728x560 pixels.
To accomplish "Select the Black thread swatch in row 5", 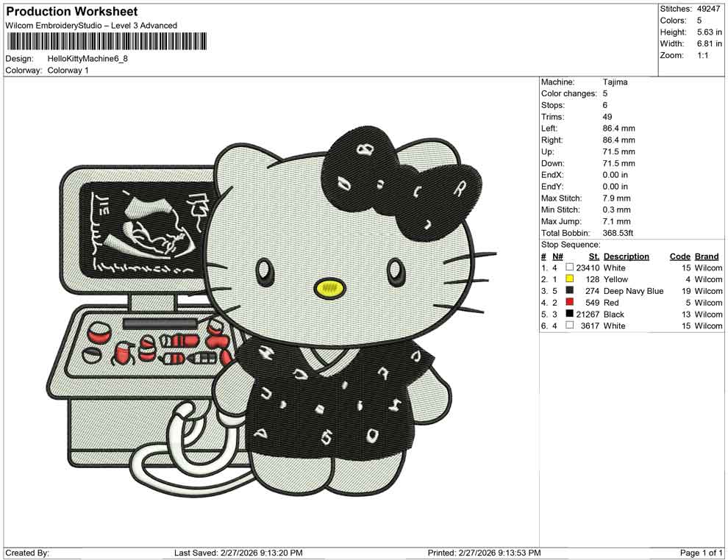I will point(570,314).
